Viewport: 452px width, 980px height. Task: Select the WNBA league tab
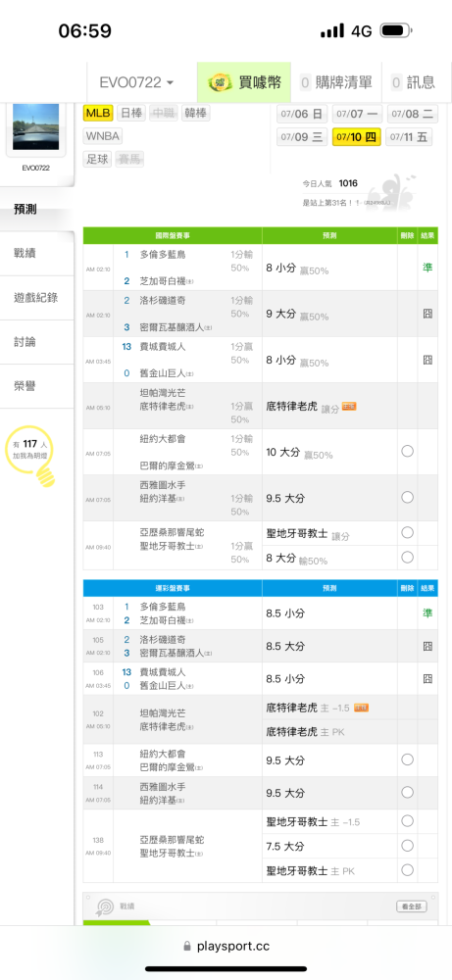coord(103,135)
